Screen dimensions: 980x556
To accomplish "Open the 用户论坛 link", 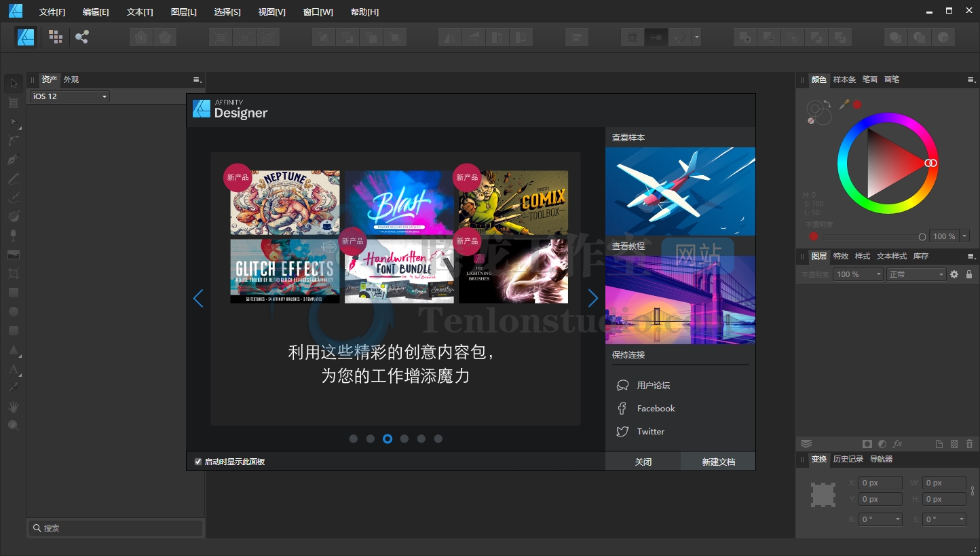I will (x=654, y=385).
